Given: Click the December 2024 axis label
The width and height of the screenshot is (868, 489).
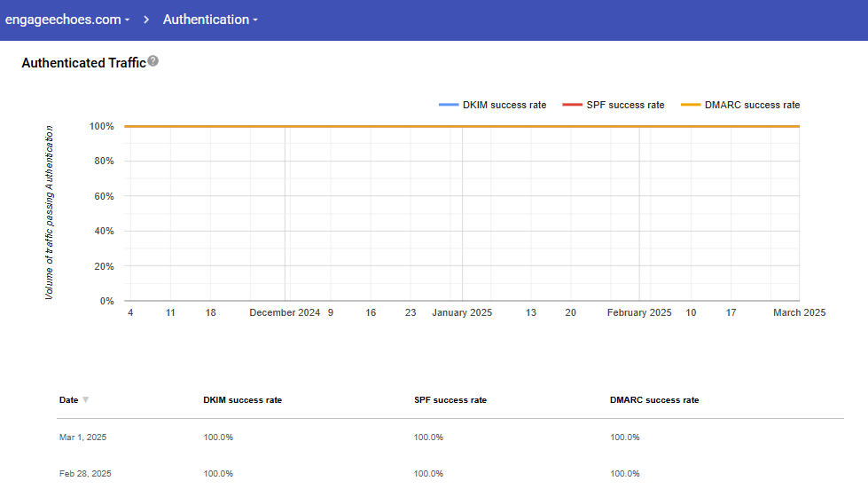Looking at the screenshot, I should tap(285, 312).
